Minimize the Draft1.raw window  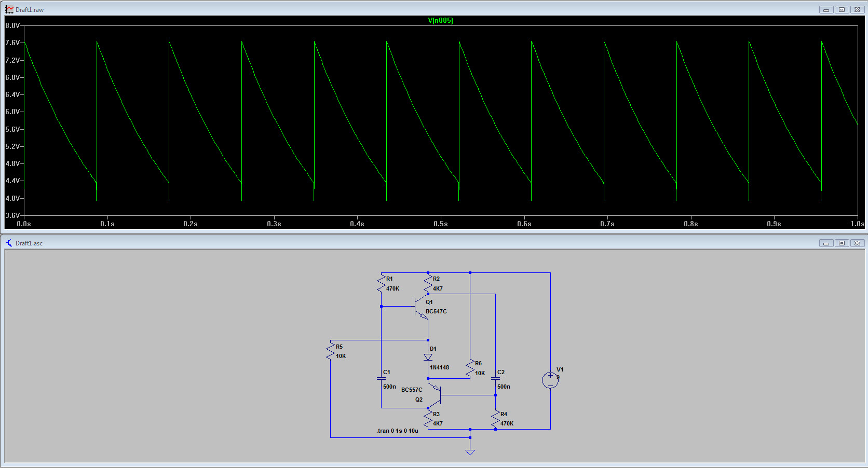826,10
